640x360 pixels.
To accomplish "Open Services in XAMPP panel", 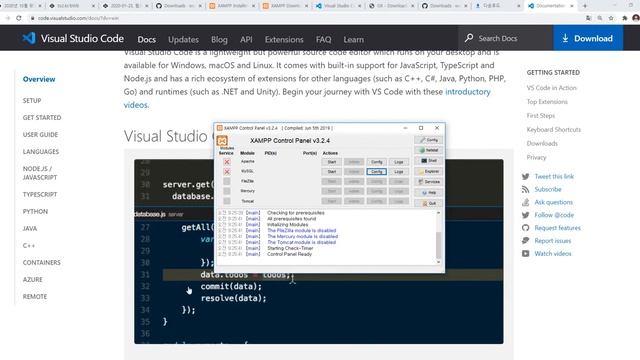I will tap(429, 182).
